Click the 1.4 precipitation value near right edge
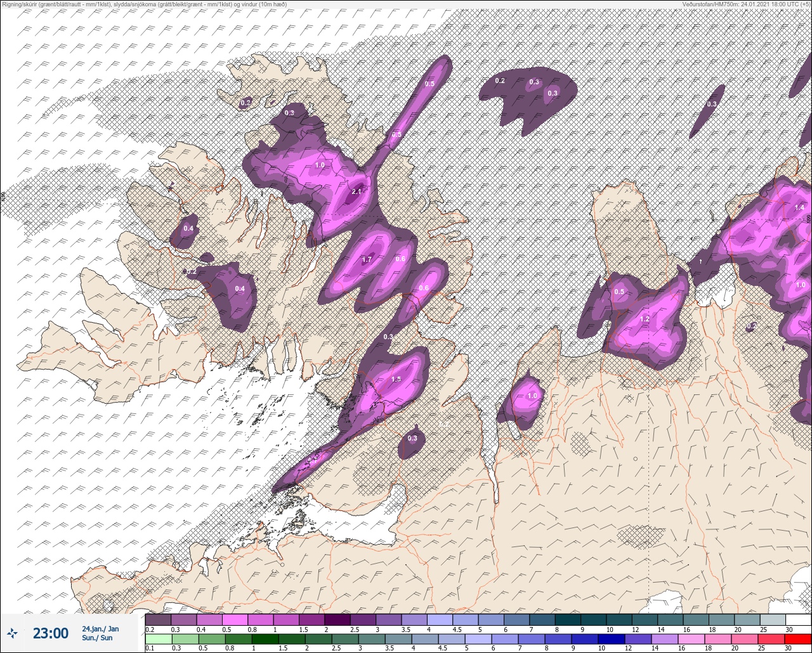 click(799, 207)
